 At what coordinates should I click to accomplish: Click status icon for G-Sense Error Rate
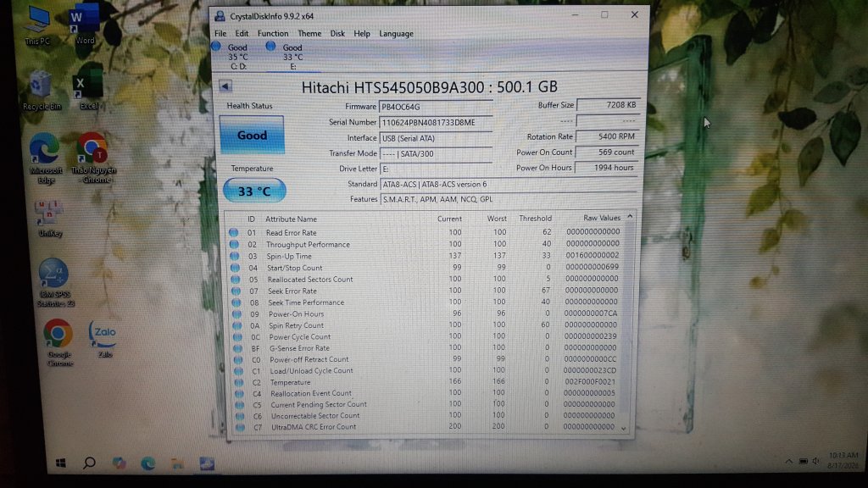pos(238,348)
